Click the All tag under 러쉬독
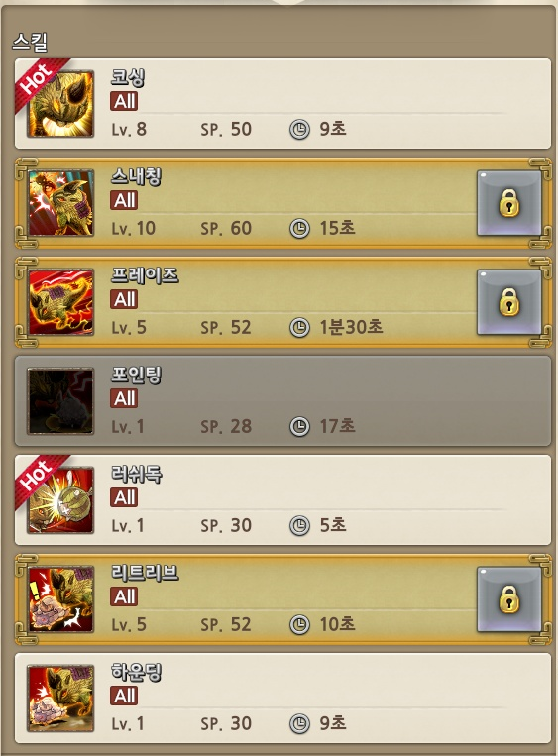The width and height of the screenshot is (558, 756). pyautogui.click(x=125, y=497)
